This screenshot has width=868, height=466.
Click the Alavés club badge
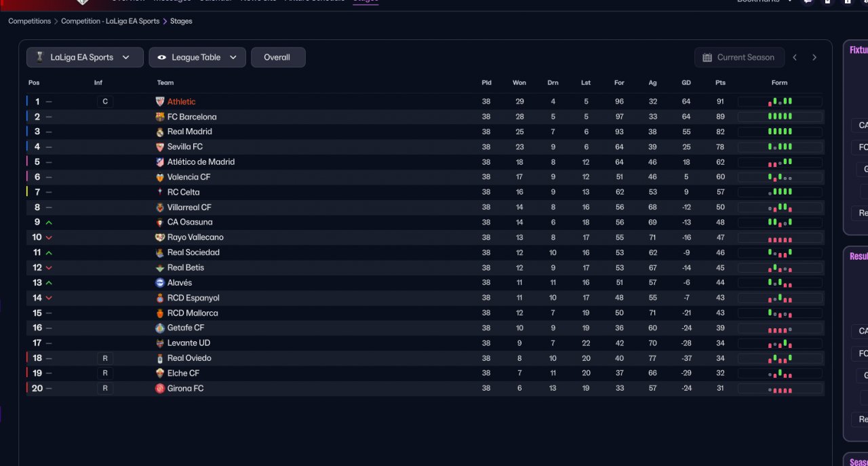pyautogui.click(x=160, y=283)
